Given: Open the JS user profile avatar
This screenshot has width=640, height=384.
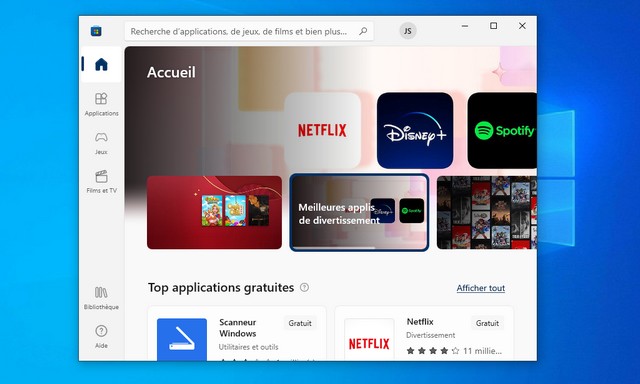Looking at the screenshot, I should coord(407,31).
